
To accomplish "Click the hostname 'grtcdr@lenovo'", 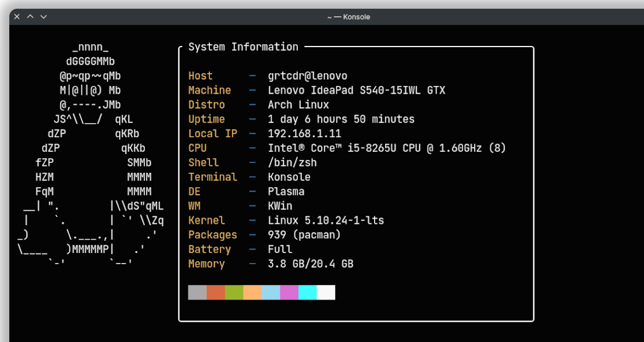I will (x=307, y=76).
